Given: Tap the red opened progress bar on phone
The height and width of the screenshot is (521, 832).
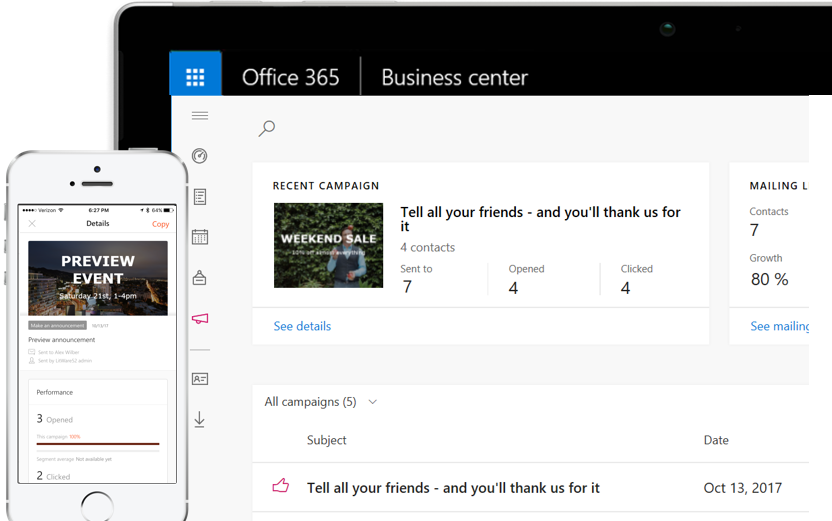Looking at the screenshot, I should point(98,444).
